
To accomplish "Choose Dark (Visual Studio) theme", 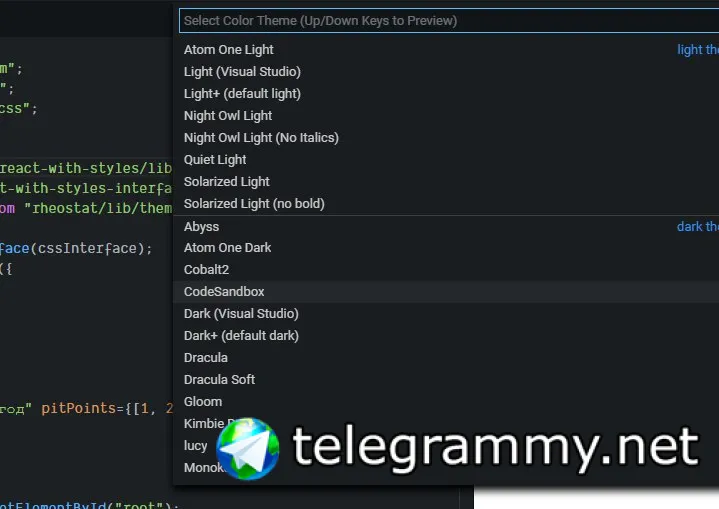I will [x=446, y=314].
